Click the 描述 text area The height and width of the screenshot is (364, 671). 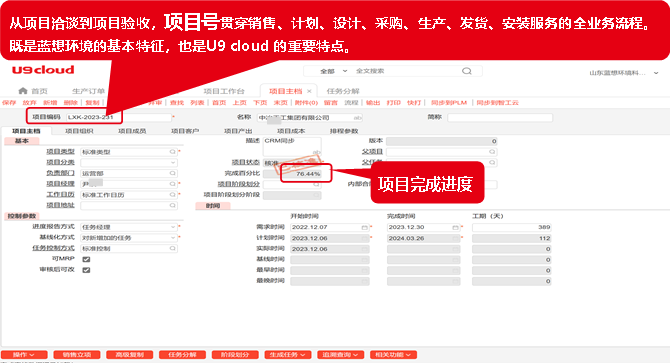(292, 146)
